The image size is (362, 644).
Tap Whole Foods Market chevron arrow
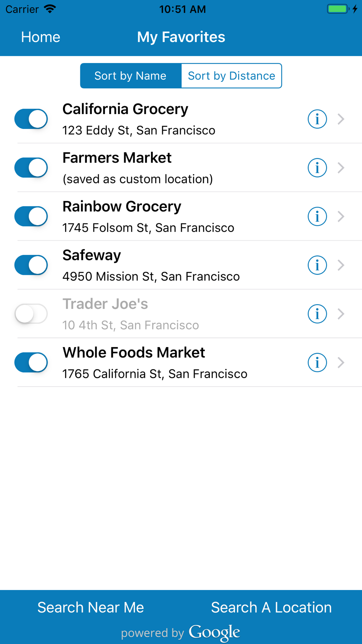[341, 363]
